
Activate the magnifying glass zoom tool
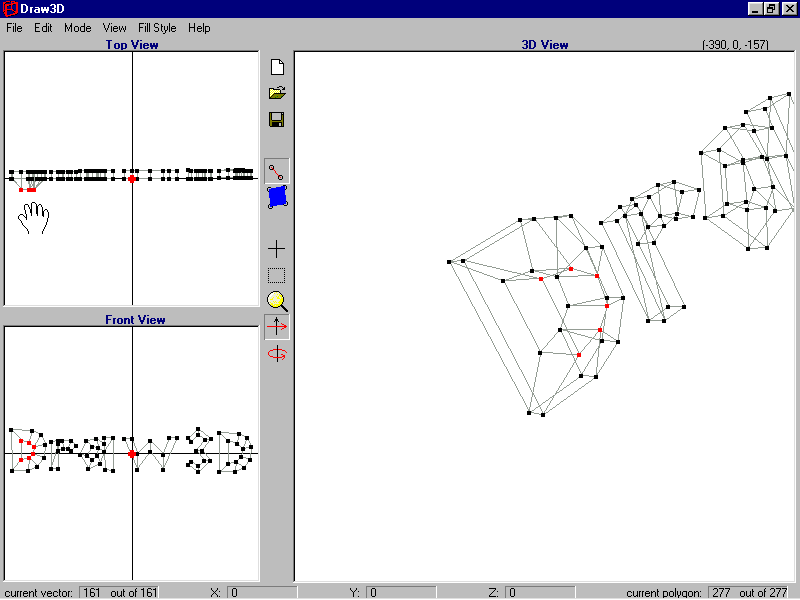coord(277,301)
